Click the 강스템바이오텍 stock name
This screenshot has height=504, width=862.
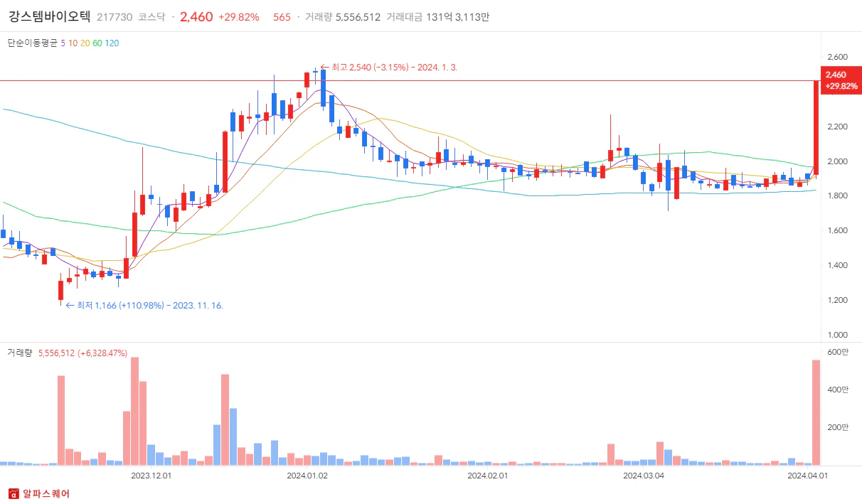(x=50, y=16)
